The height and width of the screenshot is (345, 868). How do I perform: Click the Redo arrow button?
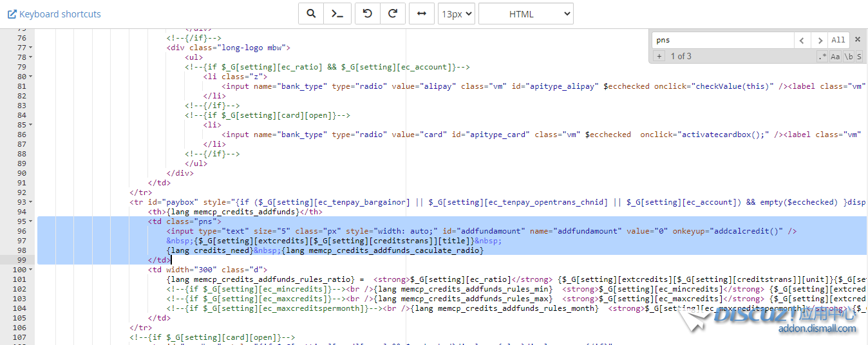pos(393,14)
